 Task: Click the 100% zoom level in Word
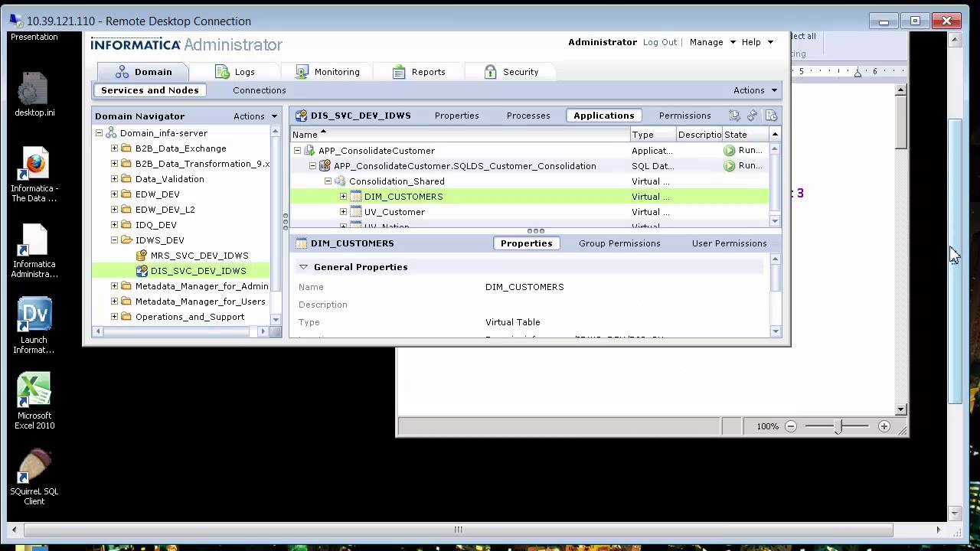point(767,426)
